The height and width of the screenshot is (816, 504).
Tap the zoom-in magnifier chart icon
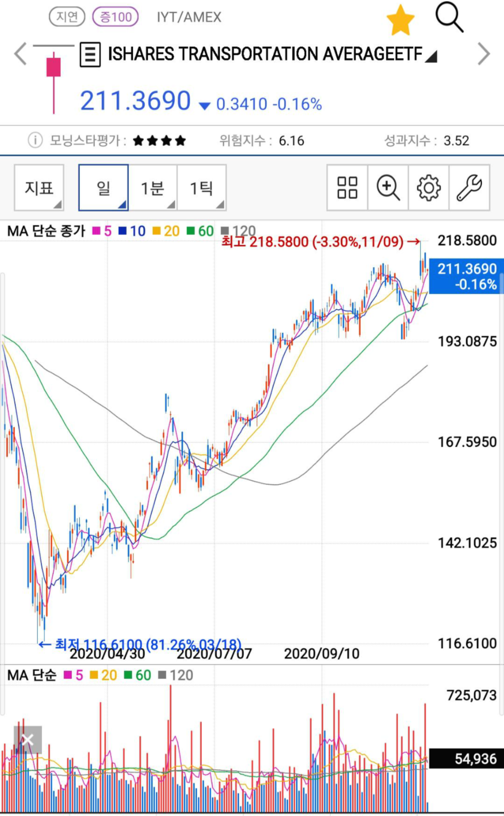pos(388,188)
